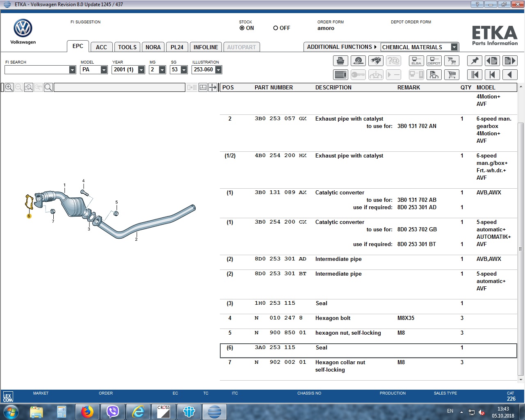Select the stock ON radio button
This screenshot has height=420, width=525.
(242, 28)
